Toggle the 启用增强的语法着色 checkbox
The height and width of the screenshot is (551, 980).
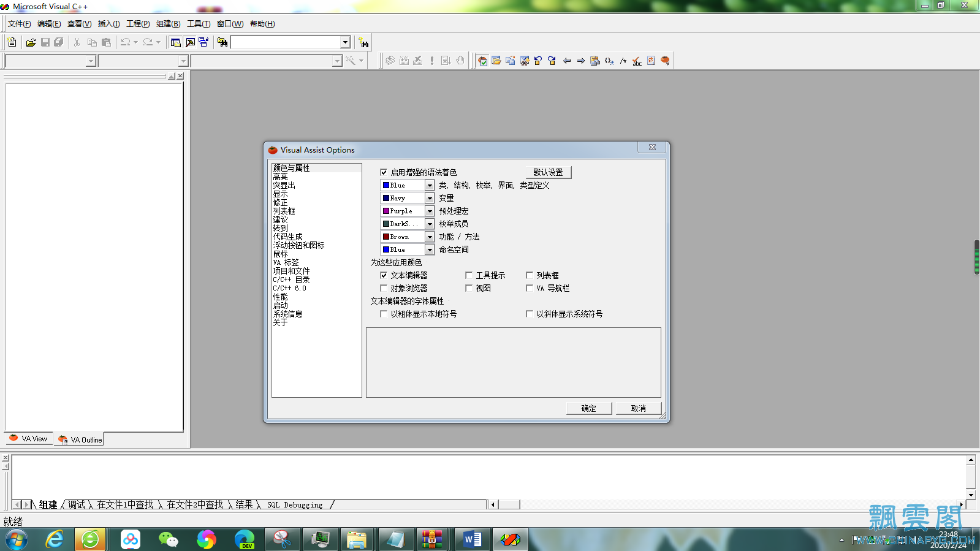point(384,172)
